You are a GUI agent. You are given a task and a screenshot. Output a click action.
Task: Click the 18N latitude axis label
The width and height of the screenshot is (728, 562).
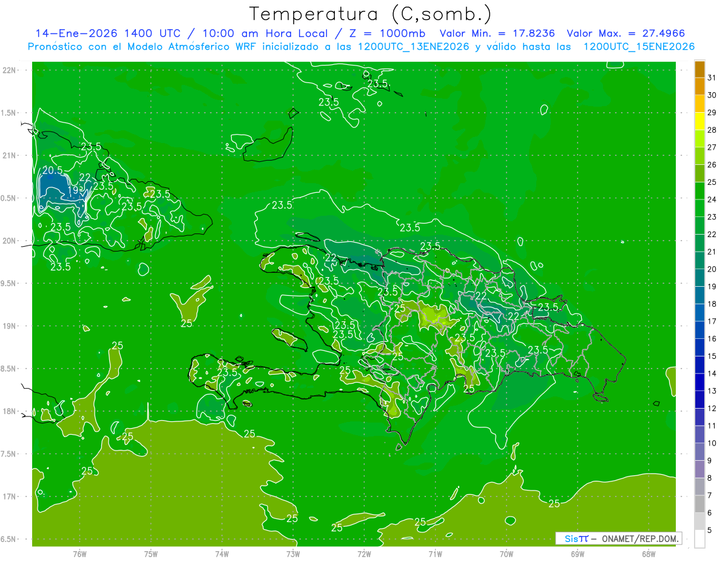pyautogui.click(x=10, y=411)
